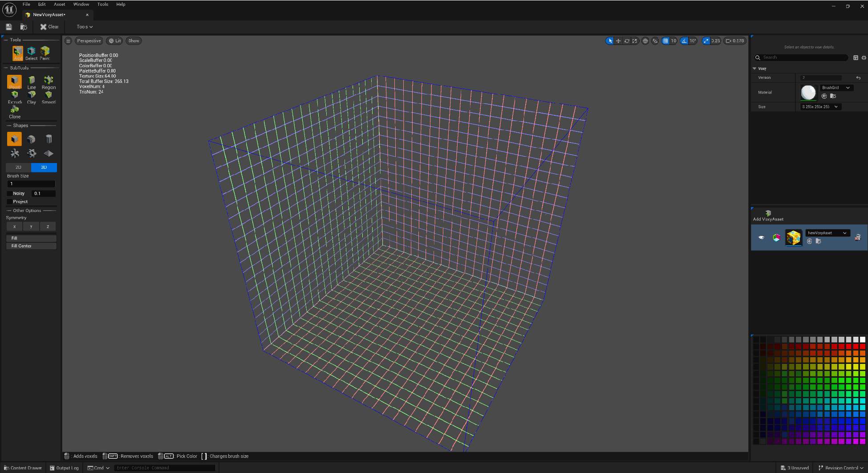Open the Asset menu

pos(59,4)
